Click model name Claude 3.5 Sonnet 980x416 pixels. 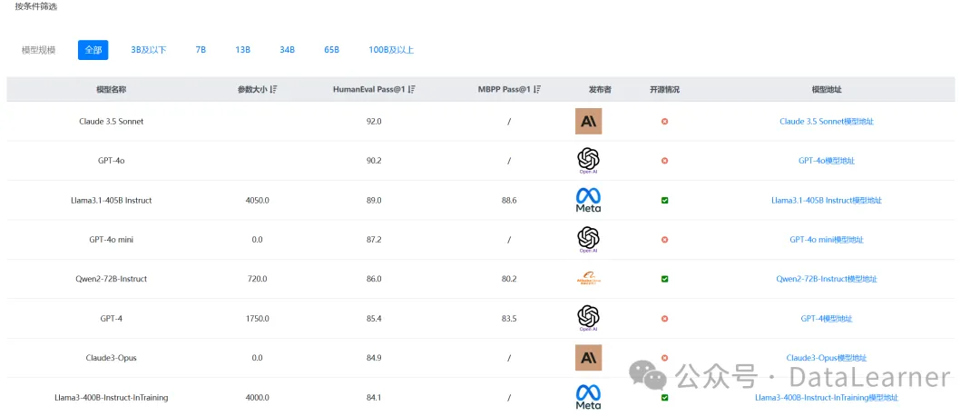pos(112,122)
